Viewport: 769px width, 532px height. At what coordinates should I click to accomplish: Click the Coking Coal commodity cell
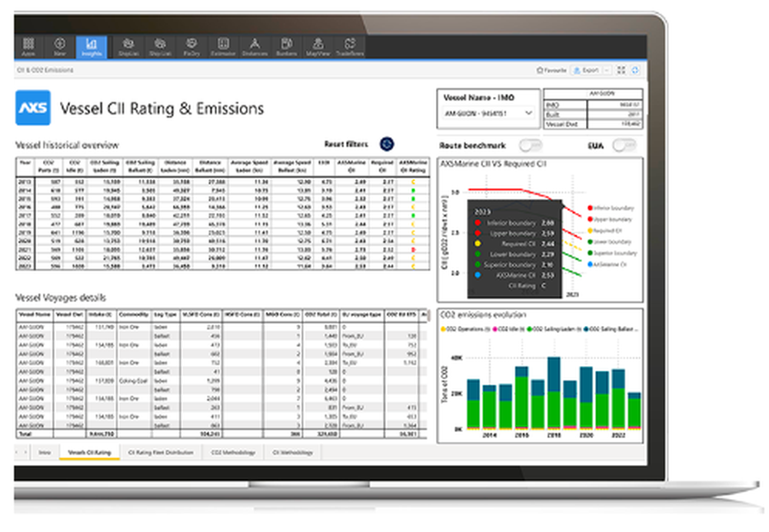133,381
